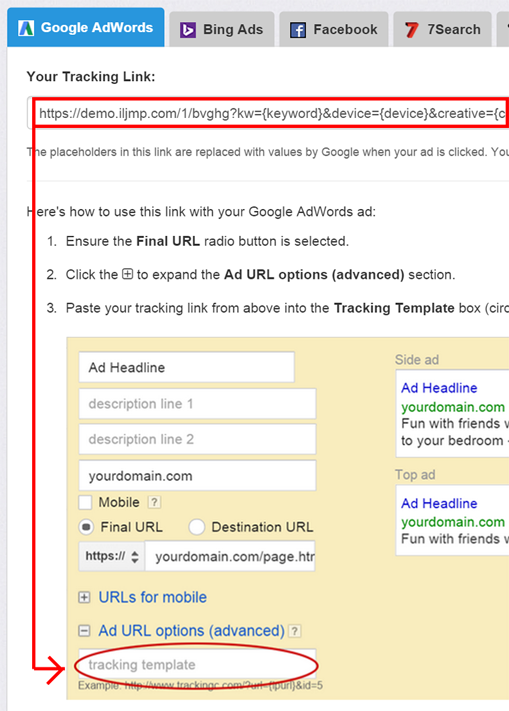509x711 pixels.
Task: Enable the Mobile checkbox
Action: pyautogui.click(x=85, y=502)
